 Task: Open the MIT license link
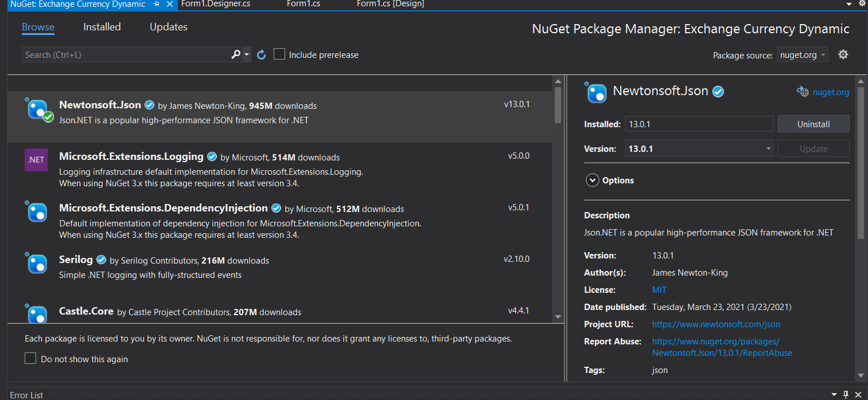click(659, 289)
